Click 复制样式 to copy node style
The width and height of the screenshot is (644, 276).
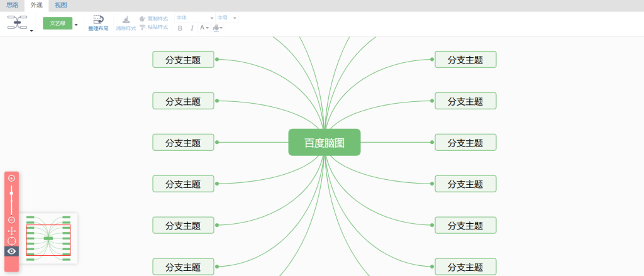pyautogui.click(x=153, y=18)
